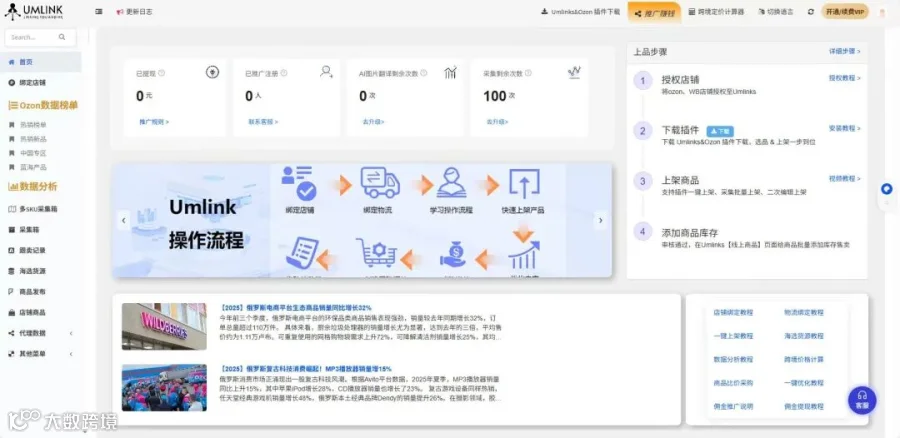The height and width of the screenshot is (438, 900).
Task: Click the 开通/续费VIP button
Action: pyautogui.click(x=845, y=11)
